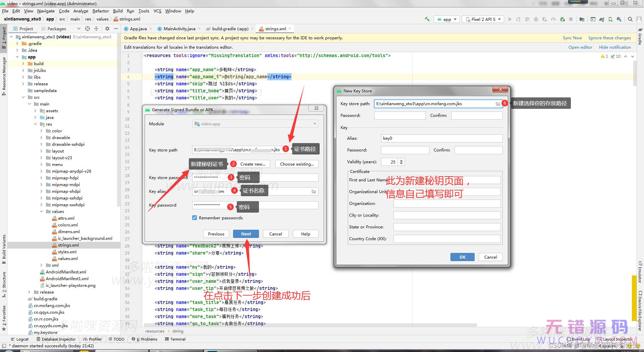Click the Key store path browse folder icon
The height and width of the screenshot is (352, 644).
[x=498, y=104]
